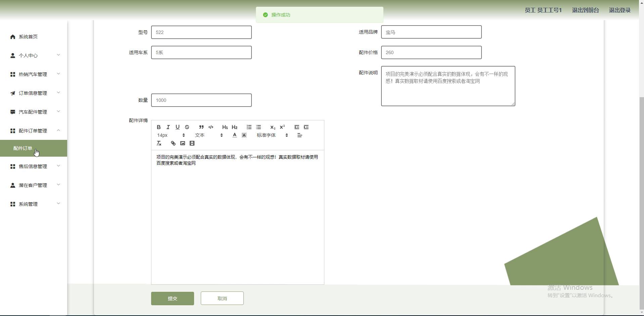Toggle bold formatting in editor toolbar
Screen dimensions: 644x316
tap(159, 127)
